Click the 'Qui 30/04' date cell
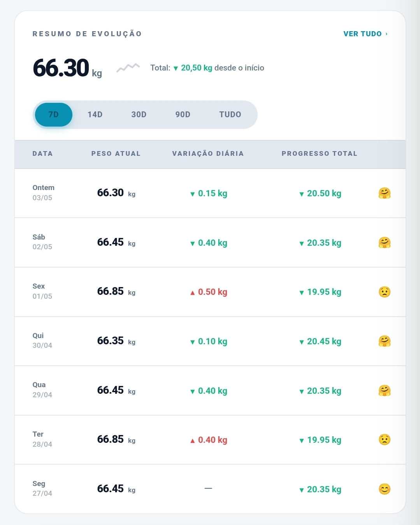The height and width of the screenshot is (525, 420). click(x=42, y=340)
